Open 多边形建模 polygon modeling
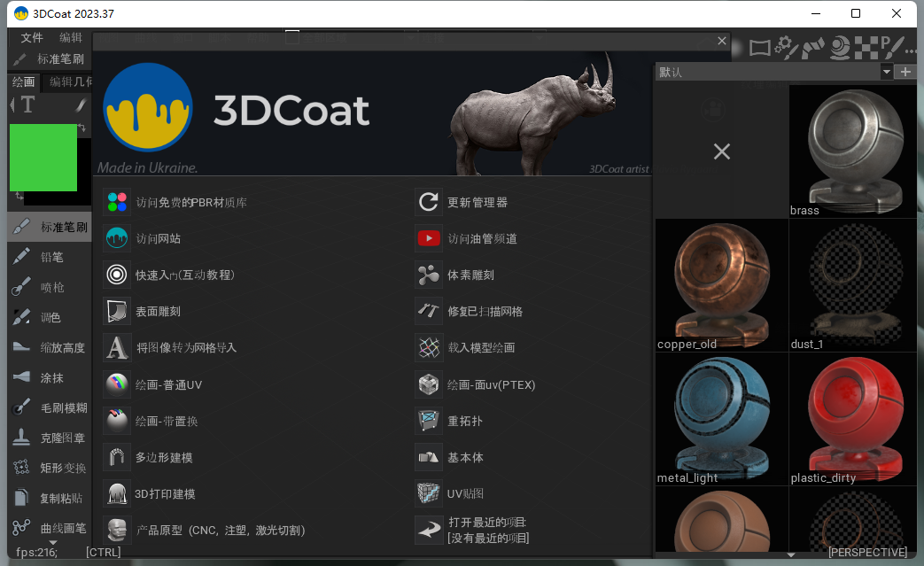The width and height of the screenshot is (924, 566). (x=149, y=458)
